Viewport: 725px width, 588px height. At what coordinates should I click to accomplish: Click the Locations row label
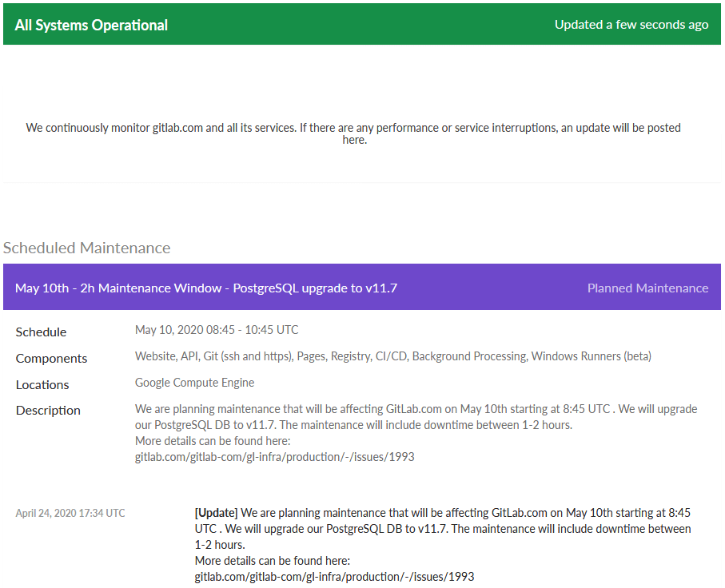point(42,385)
